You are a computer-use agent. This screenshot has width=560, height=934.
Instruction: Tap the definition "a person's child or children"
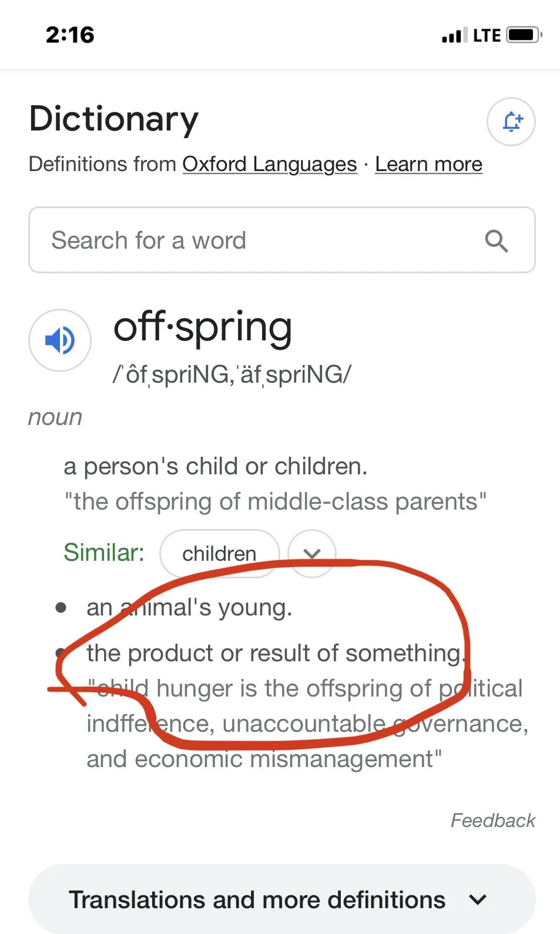click(x=216, y=466)
